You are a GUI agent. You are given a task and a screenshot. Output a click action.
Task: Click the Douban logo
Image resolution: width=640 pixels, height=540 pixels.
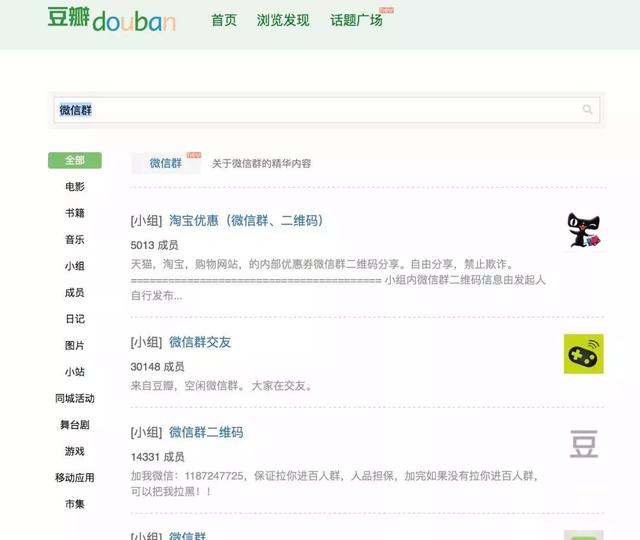(x=111, y=20)
